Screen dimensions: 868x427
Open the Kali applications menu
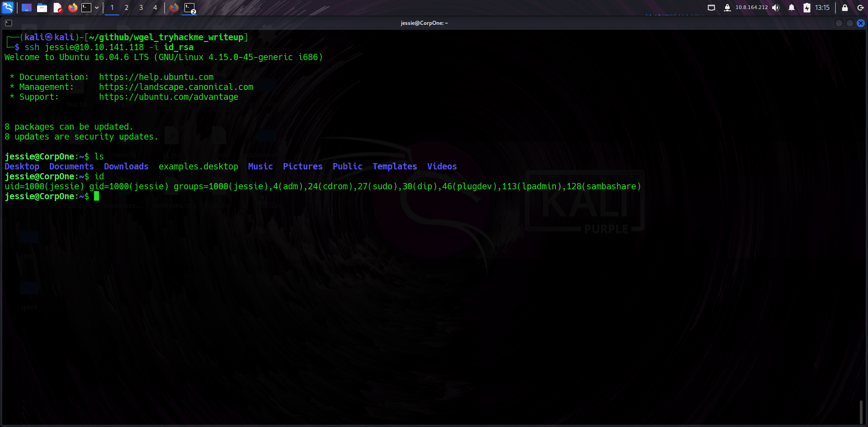click(8, 8)
